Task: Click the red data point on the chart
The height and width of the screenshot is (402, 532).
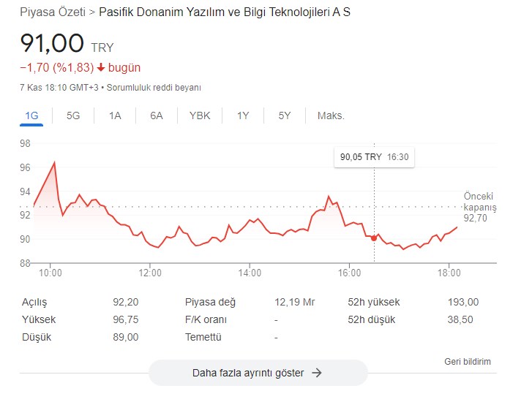Action: pyautogui.click(x=374, y=238)
